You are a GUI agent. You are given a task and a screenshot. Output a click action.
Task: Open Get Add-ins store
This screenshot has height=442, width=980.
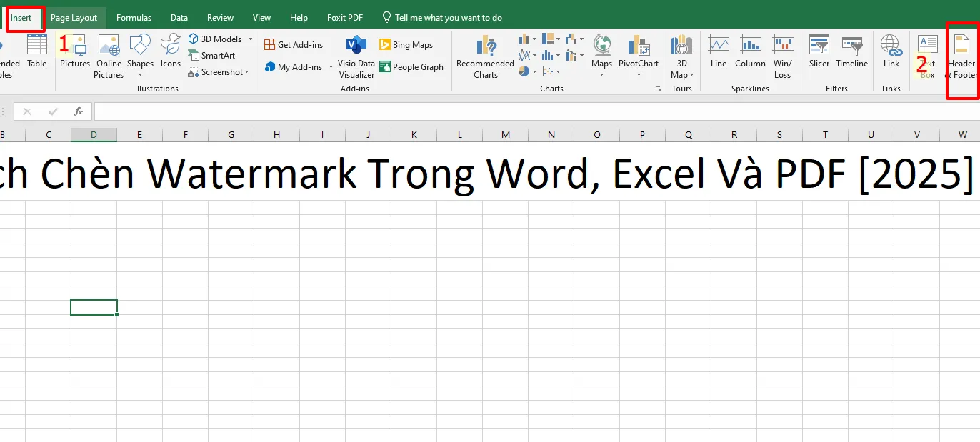tap(294, 44)
